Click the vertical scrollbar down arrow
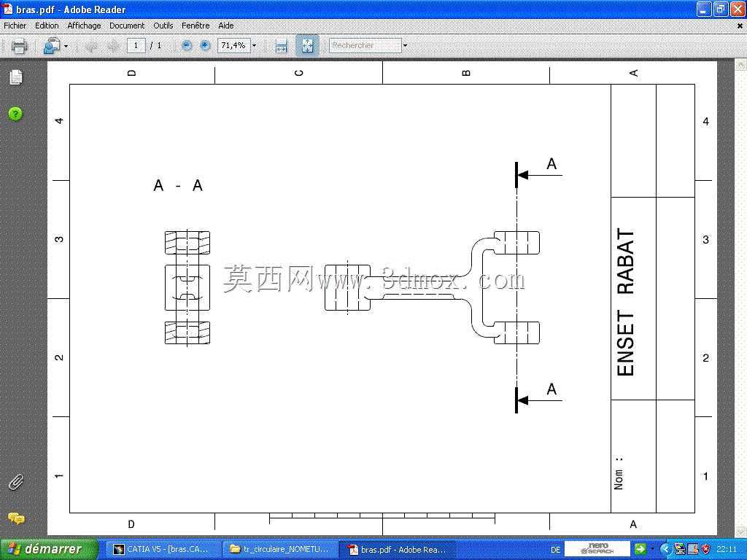This screenshot has height=560, width=747. pyautogui.click(x=741, y=532)
